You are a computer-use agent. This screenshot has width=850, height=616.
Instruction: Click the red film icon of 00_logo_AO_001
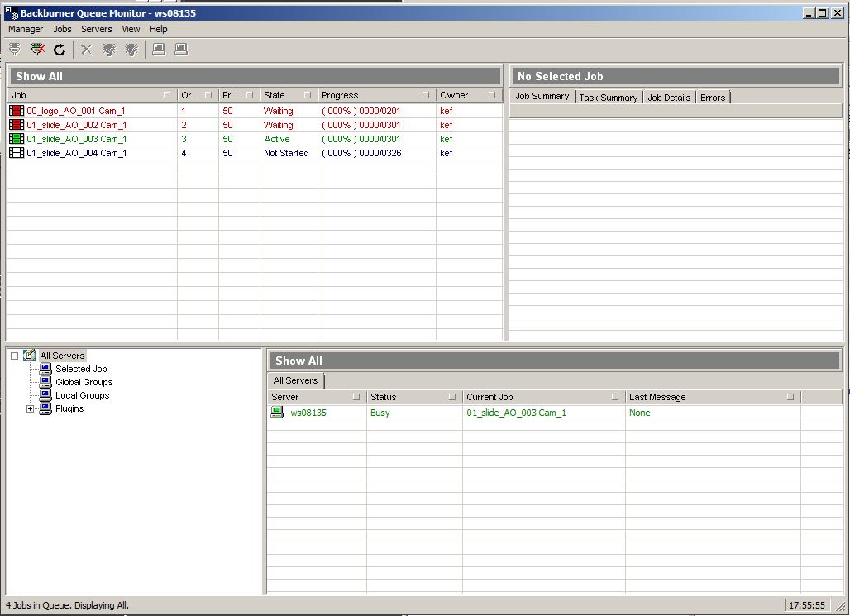tap(17, 111)
